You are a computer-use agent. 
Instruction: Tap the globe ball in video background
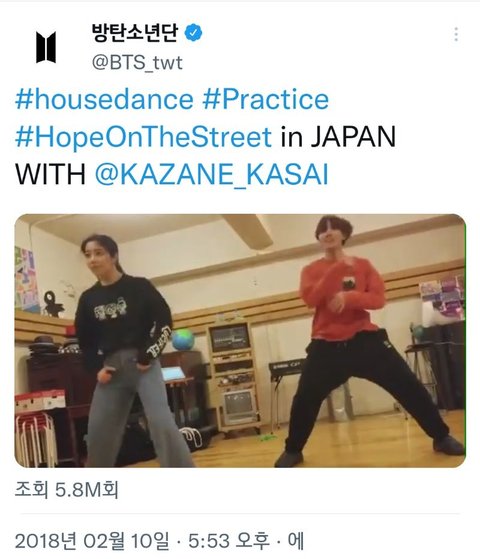[183, 339]
